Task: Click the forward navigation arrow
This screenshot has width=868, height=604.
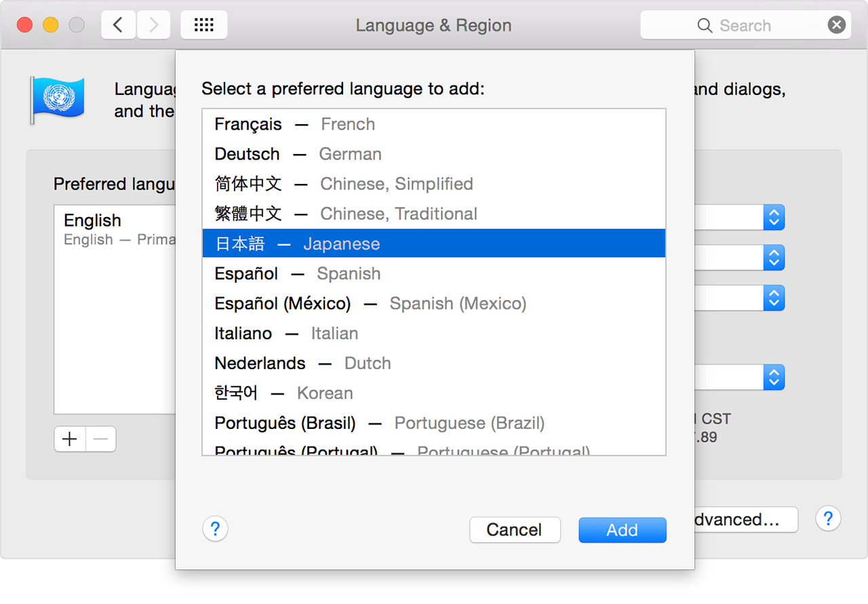Action: 153,24
